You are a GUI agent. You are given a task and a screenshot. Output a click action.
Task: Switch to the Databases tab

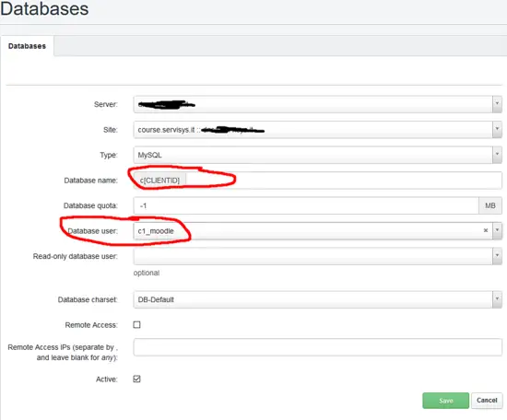tap(27, 46)
